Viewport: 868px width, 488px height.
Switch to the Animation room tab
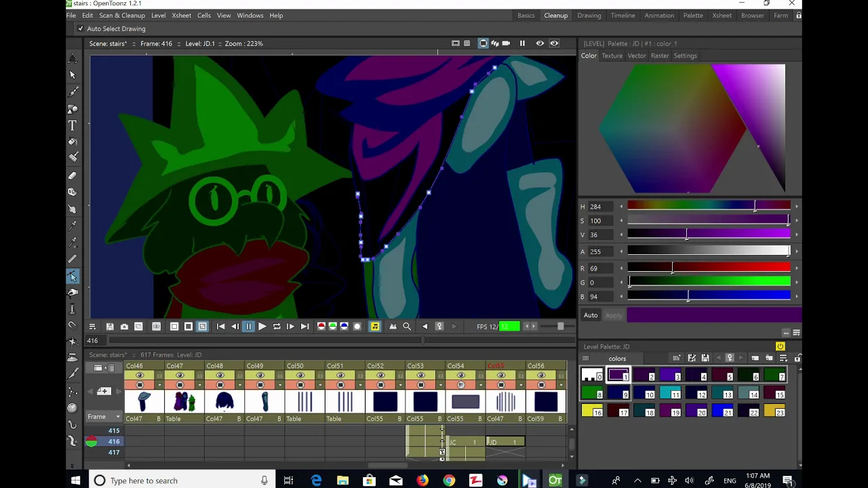[x=659, y=15]
